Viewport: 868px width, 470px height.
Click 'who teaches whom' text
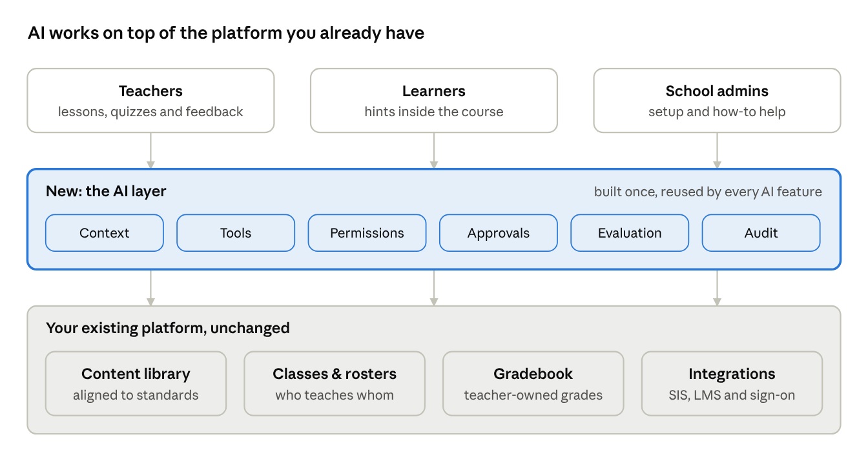click(335, 395)
